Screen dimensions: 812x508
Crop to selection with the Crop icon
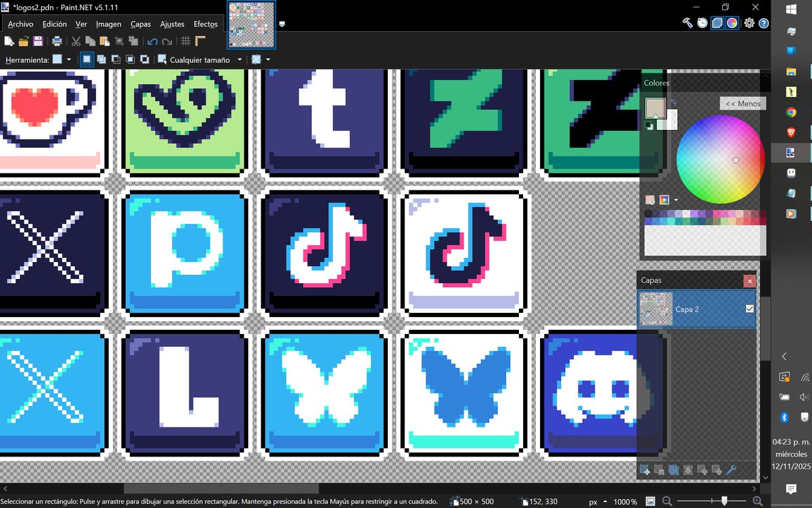click(x=119, y=41)
